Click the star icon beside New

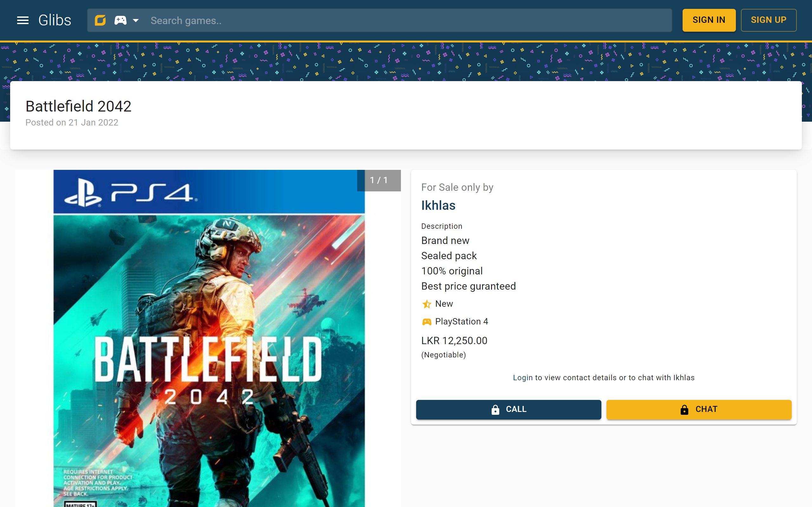[x=427, y=304]
